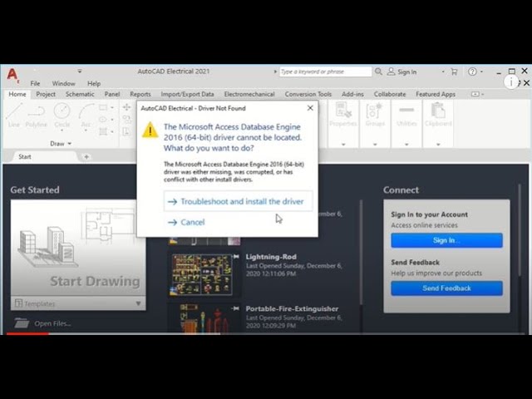Open the File menu
The width and height of the screenshot is (532, 399).
tap(35, 83)
